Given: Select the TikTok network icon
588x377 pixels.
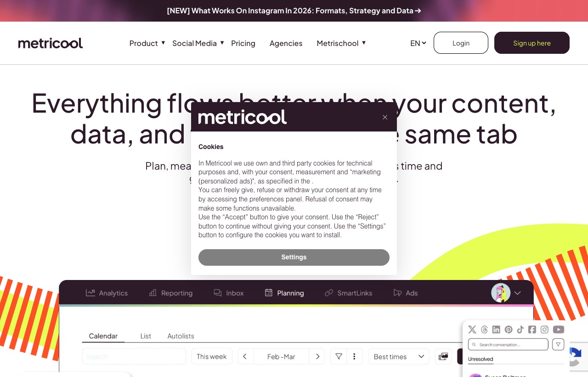Looking at the screenshot, I should pos(520,329).
